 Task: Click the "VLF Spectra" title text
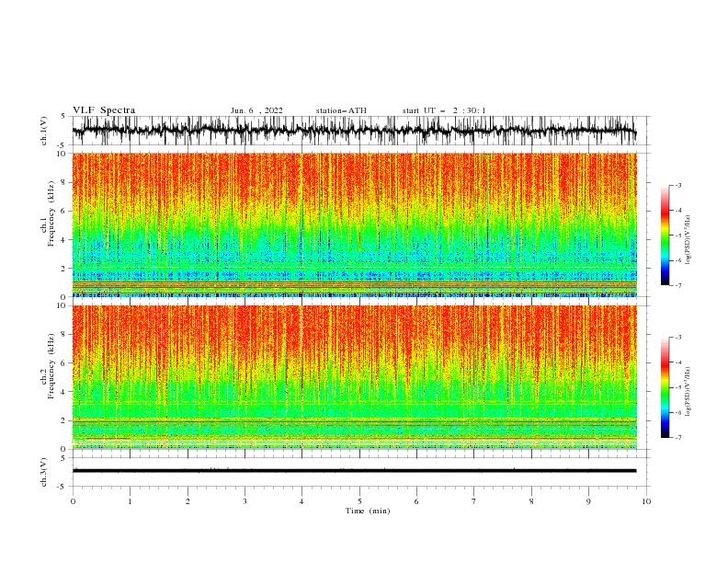tap(104, 110)
